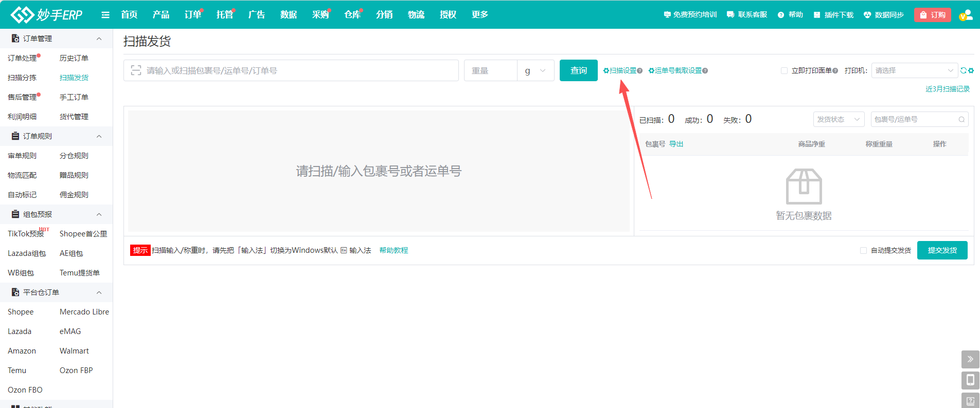Image resolution: width=980 pixels, height=408 pixels.
Task: Open the 近3月扫描记录 link
Action: 948,89
